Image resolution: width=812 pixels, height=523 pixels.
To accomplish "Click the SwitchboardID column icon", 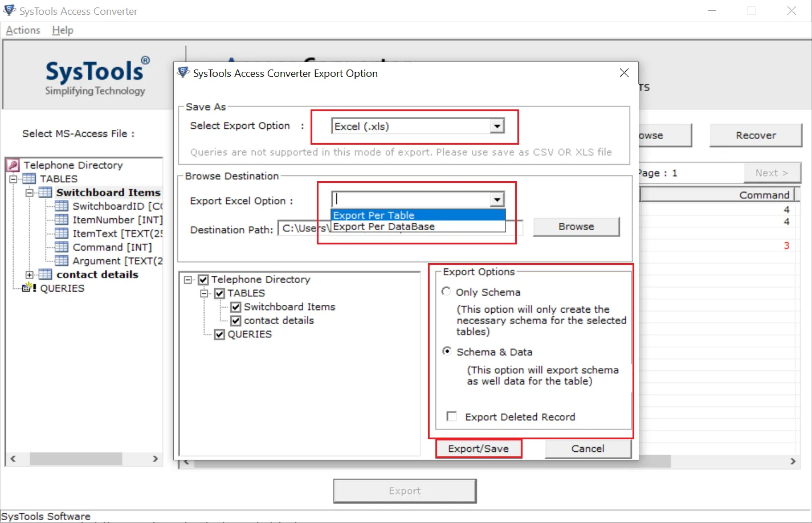I will 62,206.
